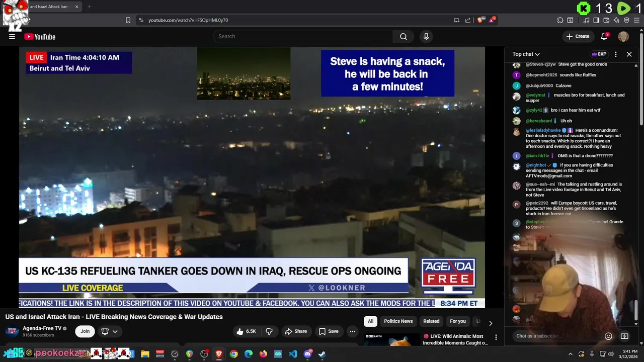Open Agenda-Free TV channel link
Image resolution: width=644 pixels, height=362 pixels.
click(42, 328)
